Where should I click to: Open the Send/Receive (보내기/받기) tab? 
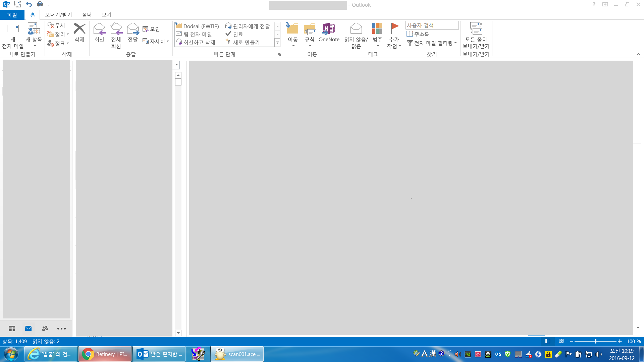point(58,15)
